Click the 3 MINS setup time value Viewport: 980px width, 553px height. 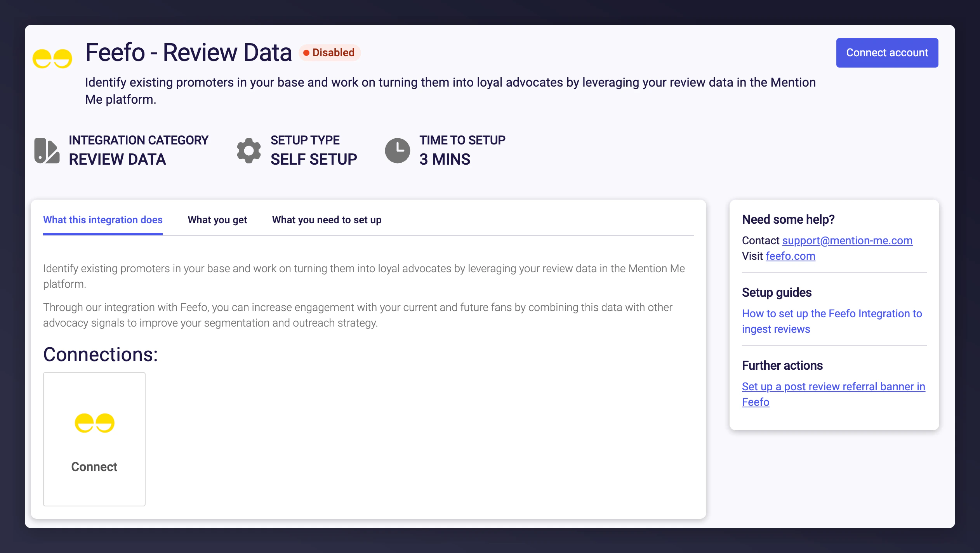coord(445,159)
